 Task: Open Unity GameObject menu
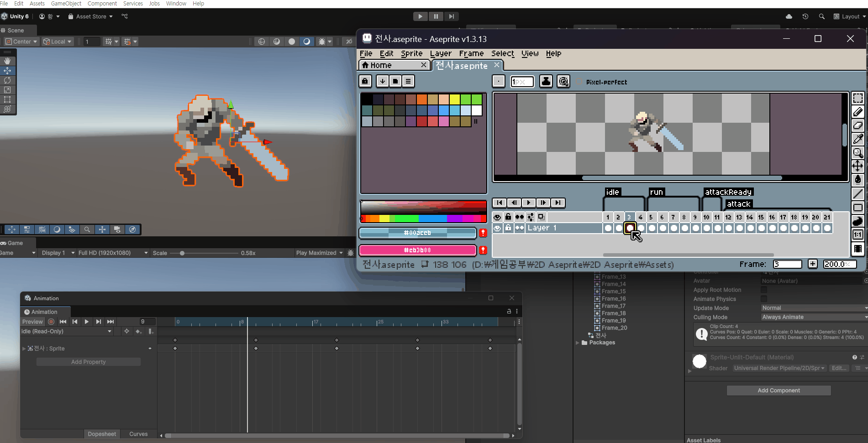pyautogui.click(x=66, y=4)
